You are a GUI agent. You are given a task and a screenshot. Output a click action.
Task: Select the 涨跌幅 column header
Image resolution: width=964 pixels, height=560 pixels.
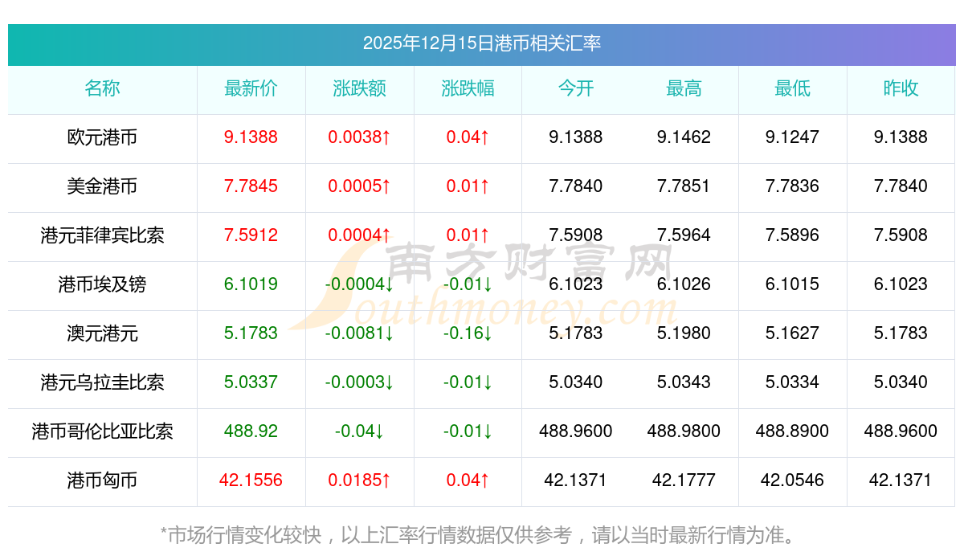468,88
